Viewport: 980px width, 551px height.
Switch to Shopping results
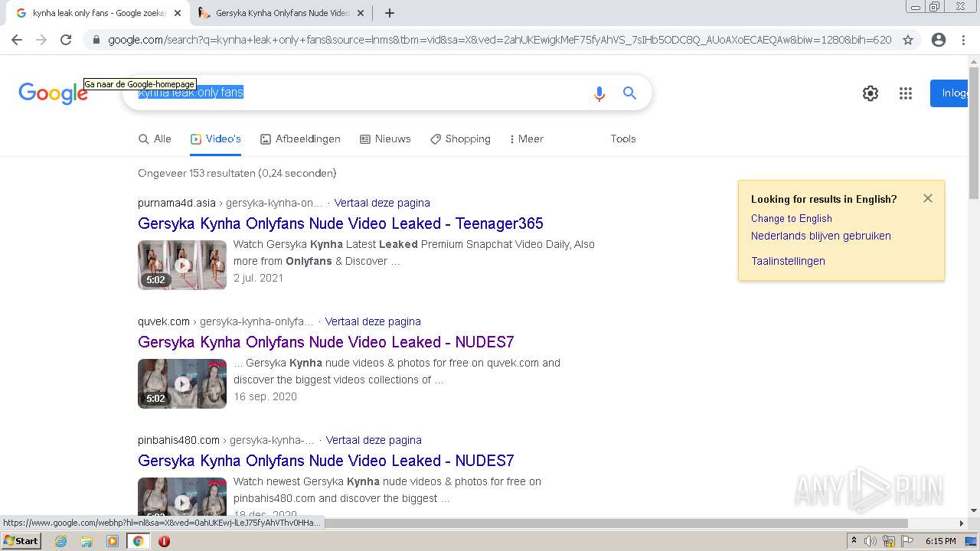pyautogui.click(x=460, y=139)
